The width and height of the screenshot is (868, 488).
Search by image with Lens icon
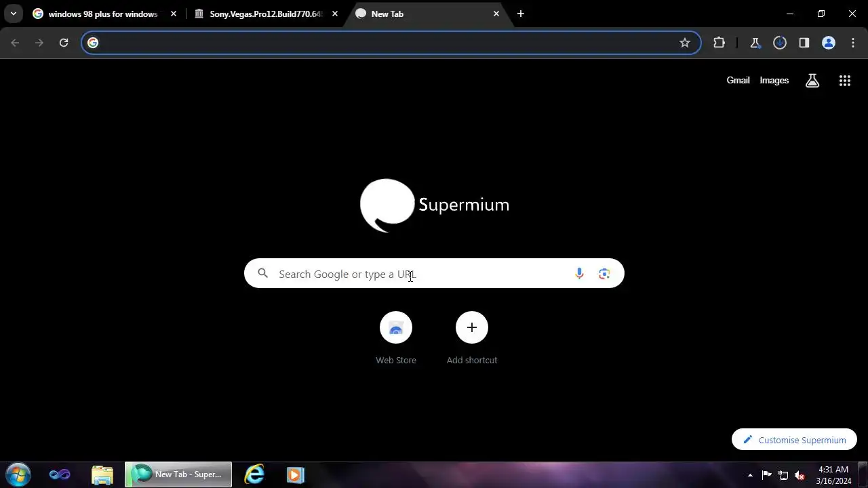click(604, 274)
